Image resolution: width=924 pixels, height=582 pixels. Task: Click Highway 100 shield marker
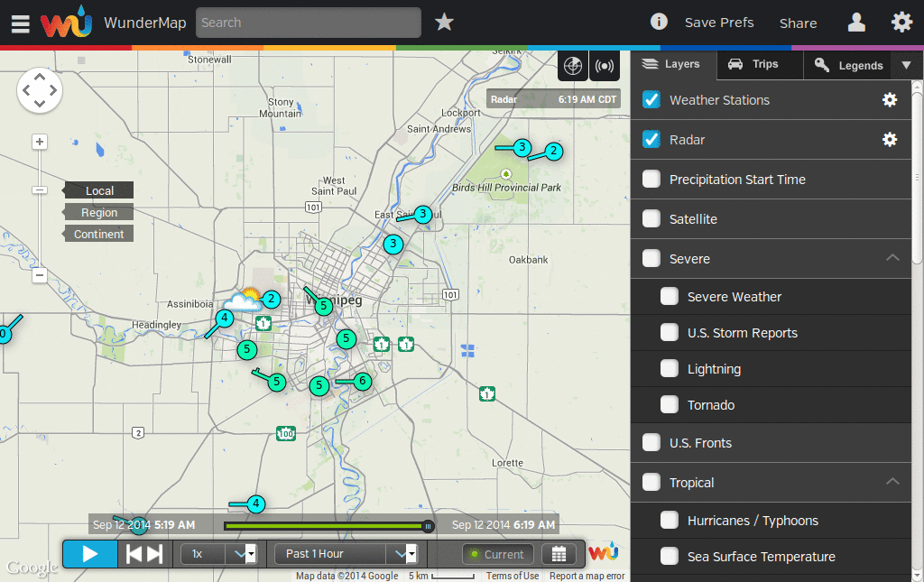click(x=286, y=433)
